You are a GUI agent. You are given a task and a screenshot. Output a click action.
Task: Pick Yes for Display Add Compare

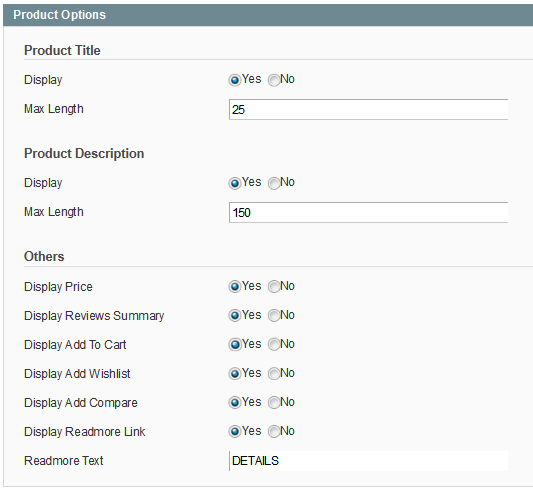[235, 403]
